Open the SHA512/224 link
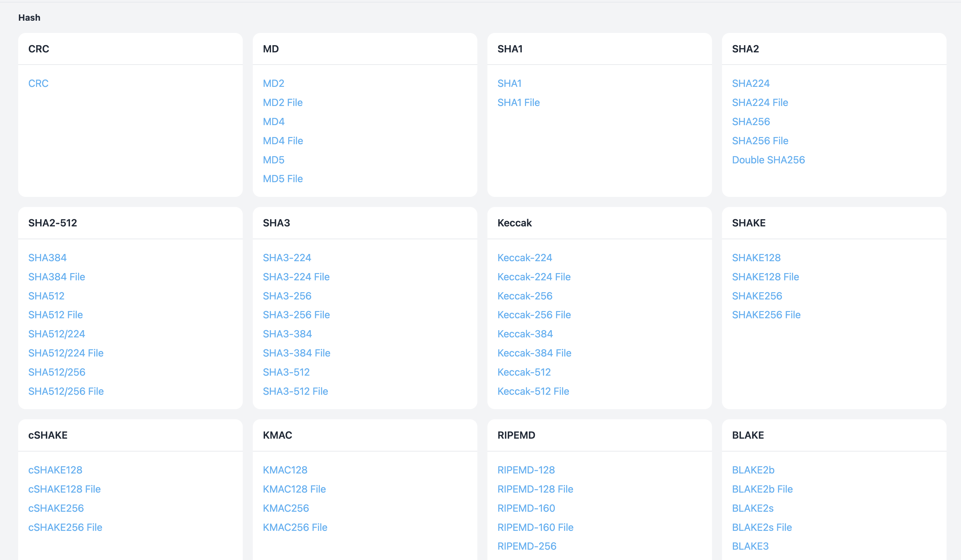Screen dimensions: 961x560 coord(56,334)
